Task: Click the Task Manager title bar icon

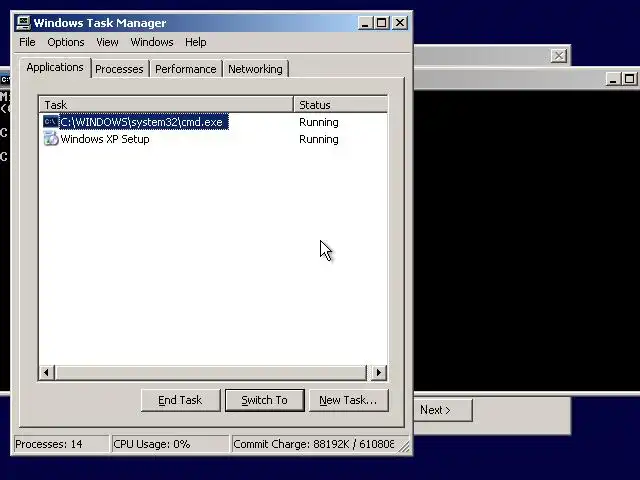Action: click(23, 23)
